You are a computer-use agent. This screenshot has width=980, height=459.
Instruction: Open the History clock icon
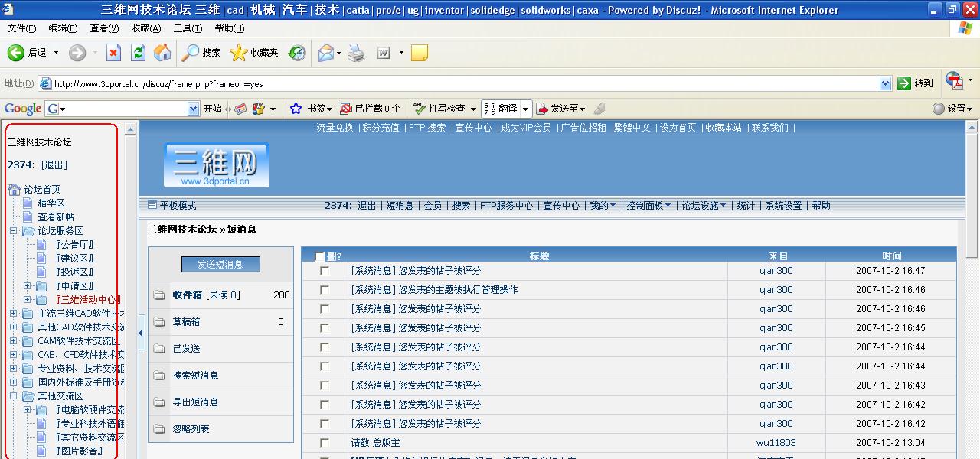click(297, 53)
